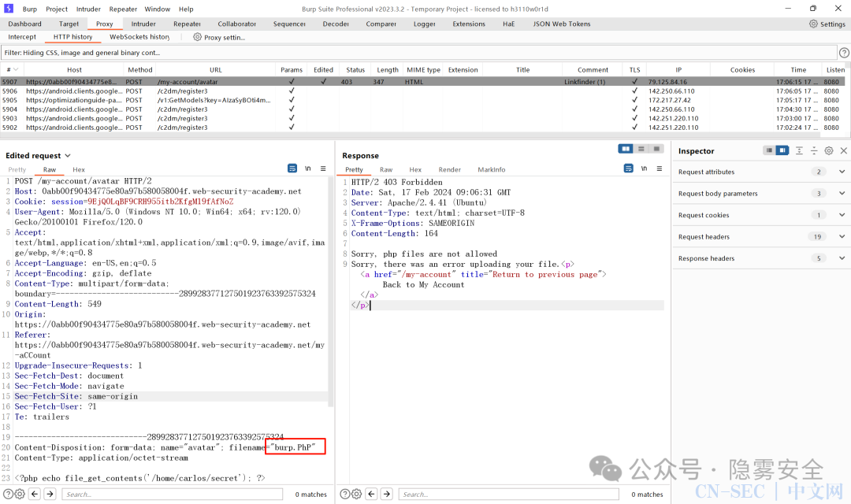Select MarkInfo tab in response pane
The image size is (851, 504).
coord(492,169)
